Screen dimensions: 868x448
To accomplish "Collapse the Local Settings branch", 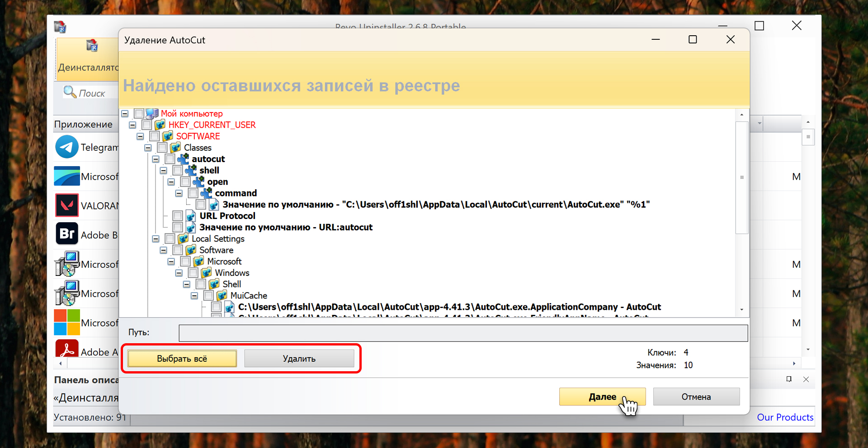I will 156,238.
